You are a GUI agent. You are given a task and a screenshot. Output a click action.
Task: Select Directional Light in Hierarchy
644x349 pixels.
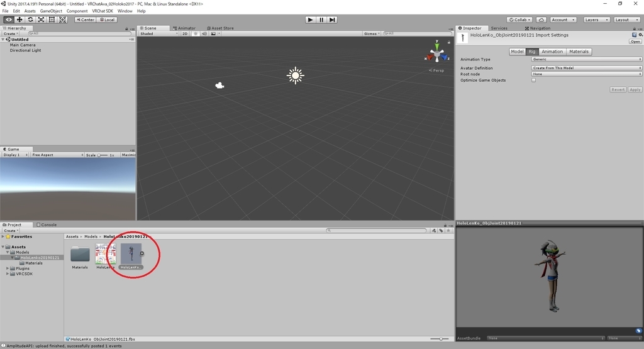coord(25,50)
